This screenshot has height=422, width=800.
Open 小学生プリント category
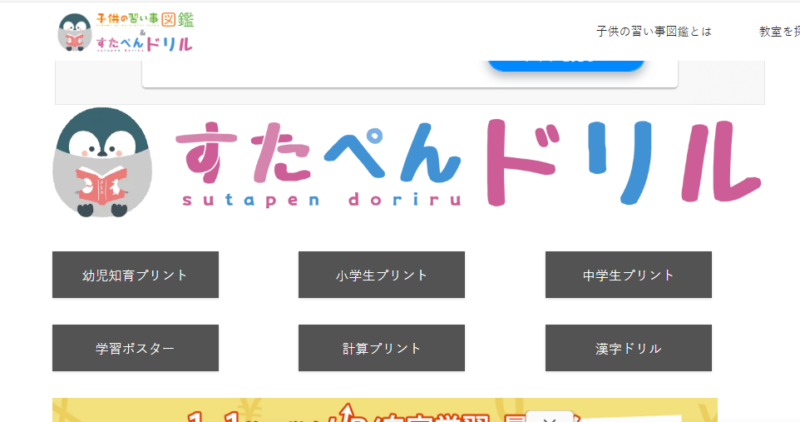pyautogui.click(x=382, y=275)
